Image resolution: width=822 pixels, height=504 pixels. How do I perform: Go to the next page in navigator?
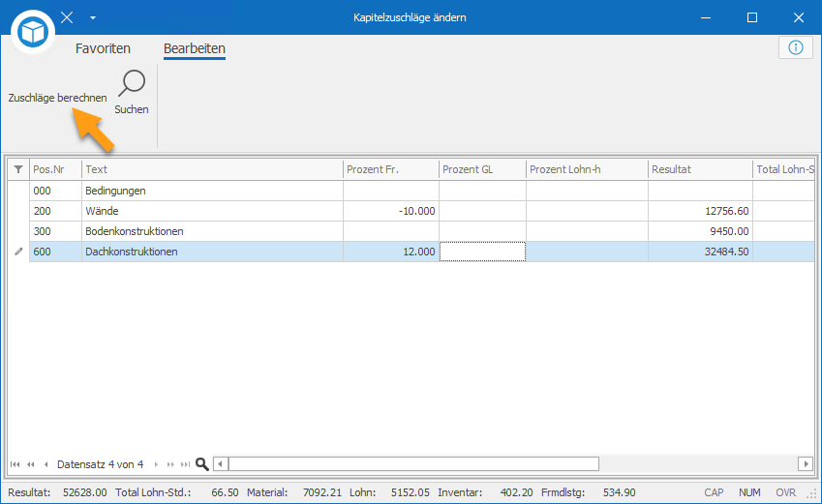170,464
